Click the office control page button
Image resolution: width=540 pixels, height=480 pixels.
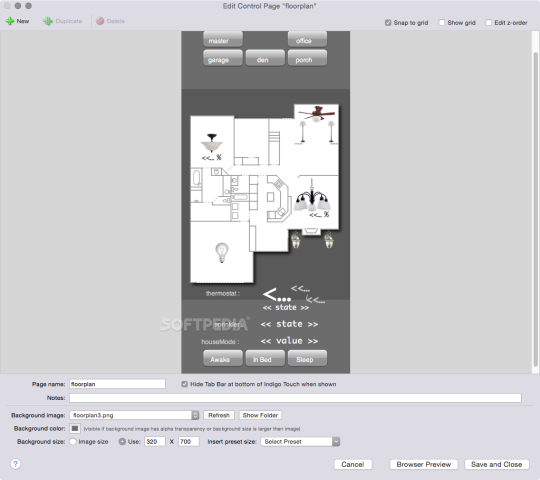[307, 40]
